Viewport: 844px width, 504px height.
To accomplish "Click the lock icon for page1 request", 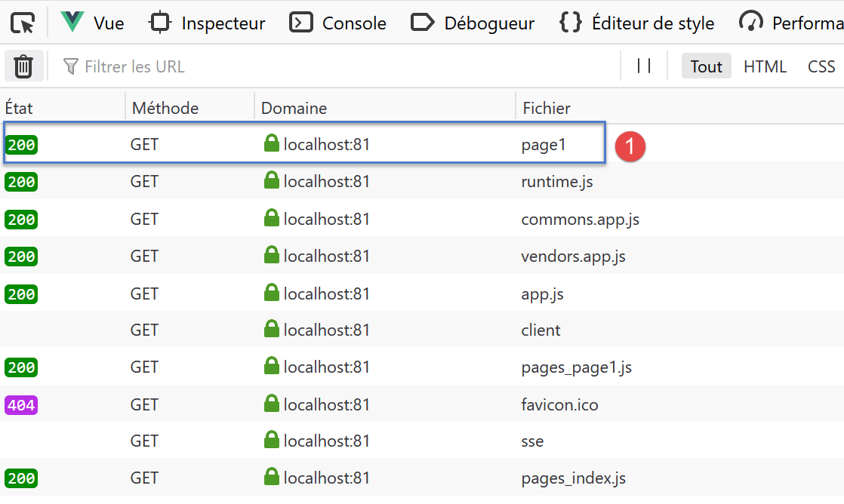I will pyautogui.click(x=272, y=143).
